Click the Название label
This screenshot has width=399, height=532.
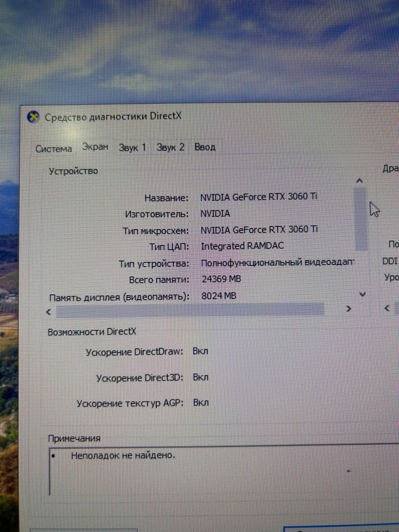point(166,198)
